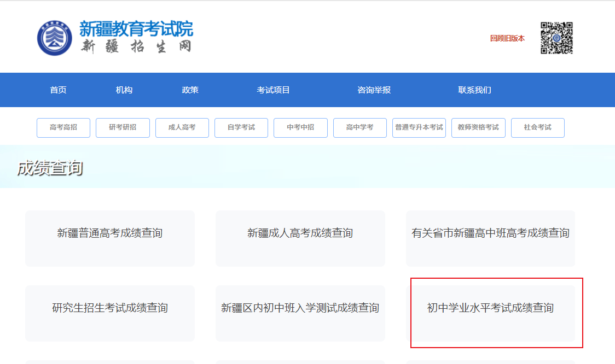Screen dimensions: 615x364
Task: Click the QR code image
Action: click(x=556, y=38)
